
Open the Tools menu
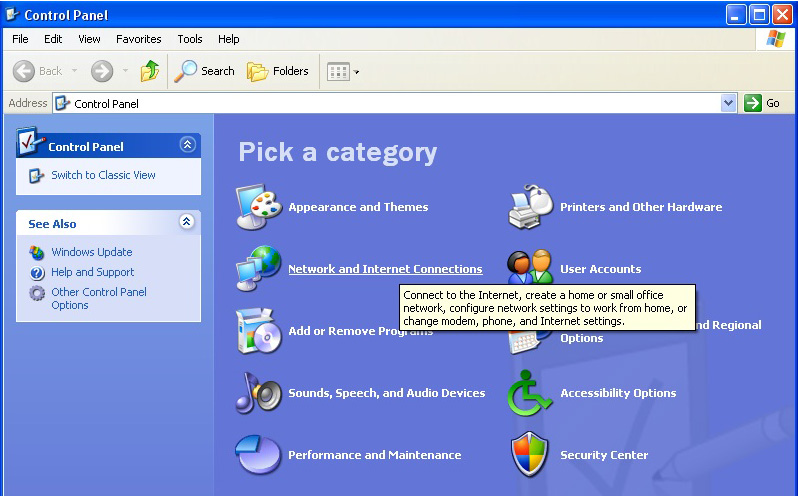coord(190,39)
